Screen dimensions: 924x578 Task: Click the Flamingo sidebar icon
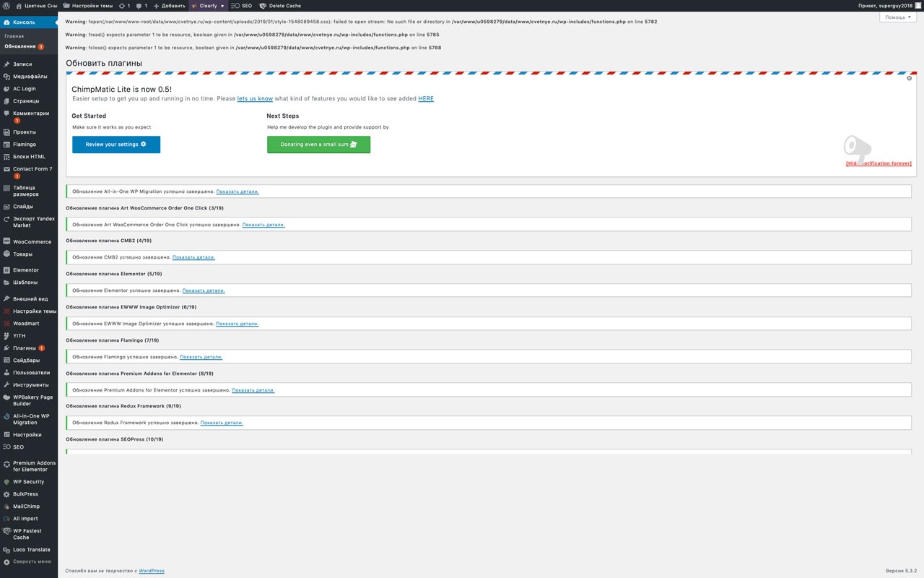coord(6,144)
